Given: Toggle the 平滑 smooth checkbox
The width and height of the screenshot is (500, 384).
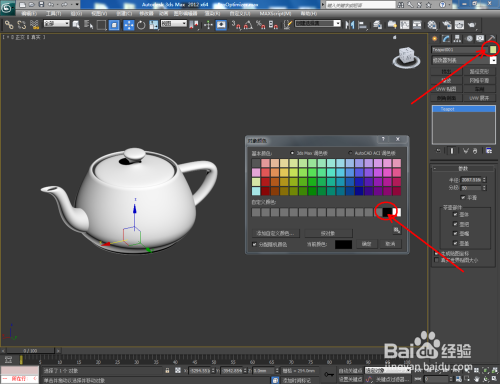Looking at the screenshot, I should [x=463, y=198].
